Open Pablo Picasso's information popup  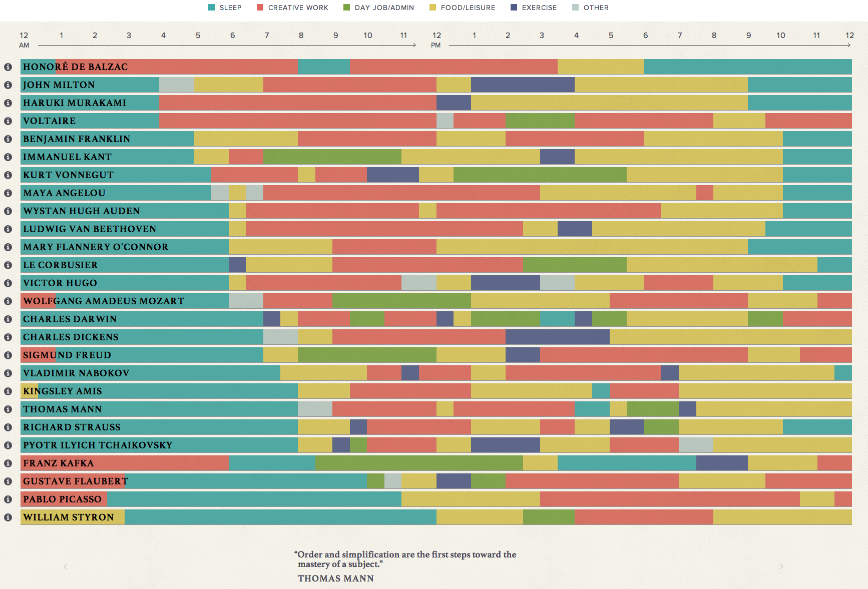(9, 499)
